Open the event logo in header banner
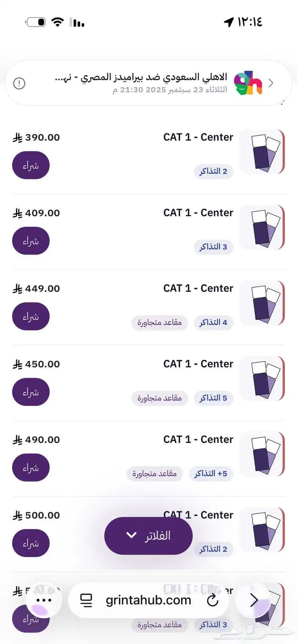Image resolution: width=297 pixels, height=644 pixels. click(248, 83)
